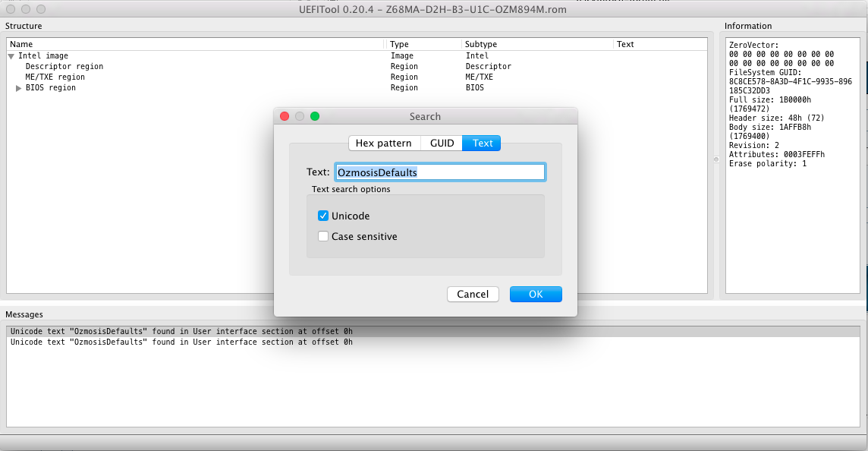Click the Text search input field
The width and height of the screenshot is (868, 451).
click(440, 172)
